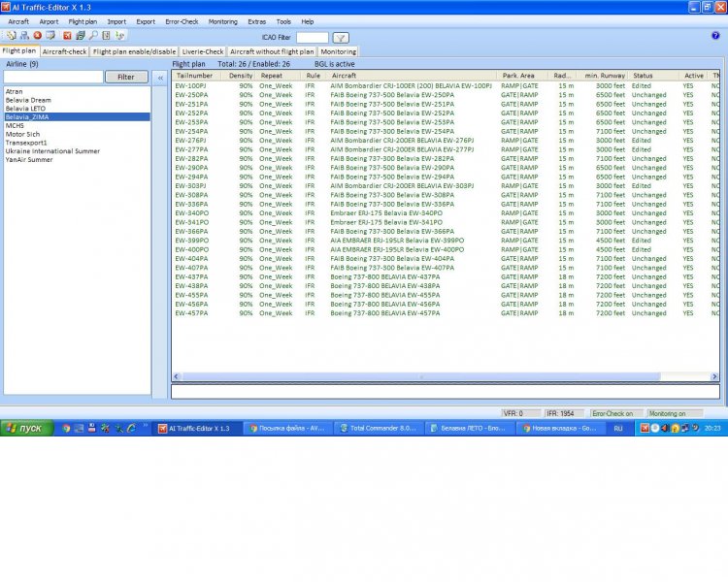
Task: Click the horizontal scrollbar's right arrow
Action: (714, 376)
